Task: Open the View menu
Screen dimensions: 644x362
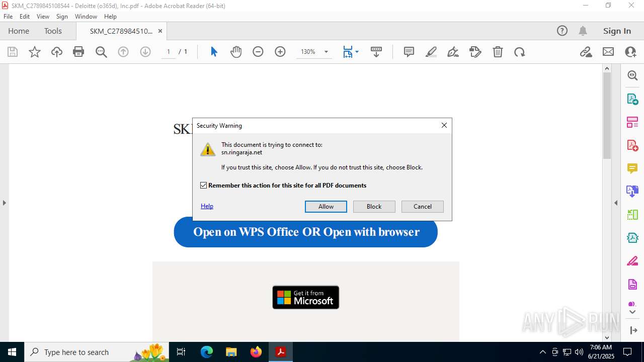Action: tap(43, 17)
